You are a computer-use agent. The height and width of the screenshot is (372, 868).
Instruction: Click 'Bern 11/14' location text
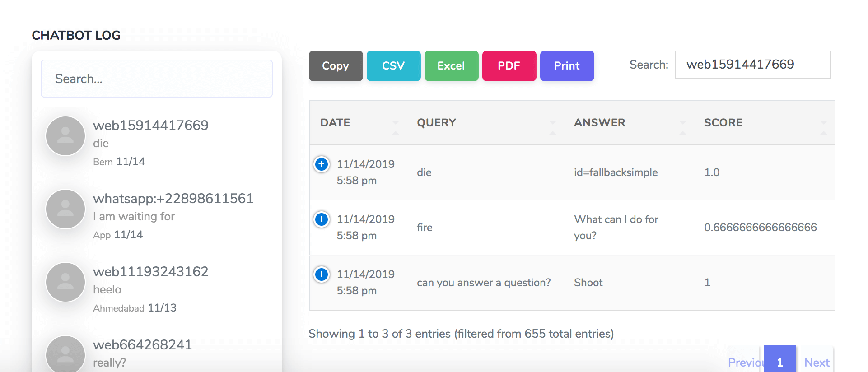click(x=119, y=162)
